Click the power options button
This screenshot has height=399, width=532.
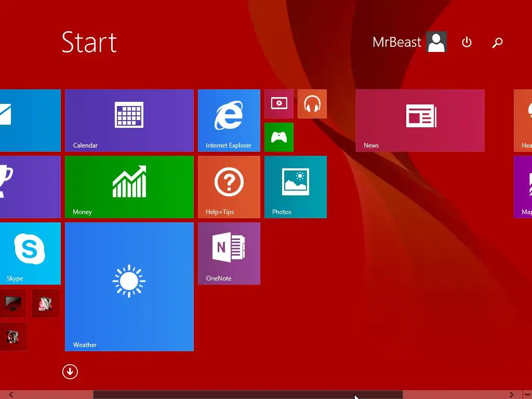467,42
